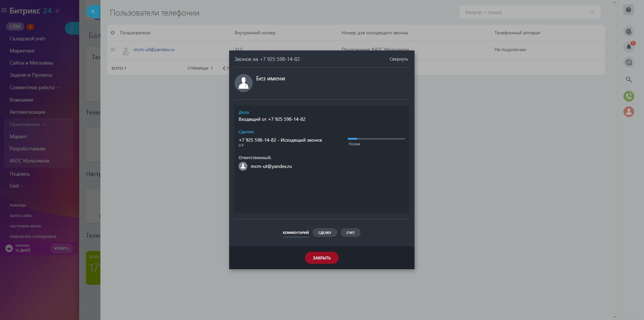Open Маркет under Приложения
Screen dimensions: 644x320
18,137
